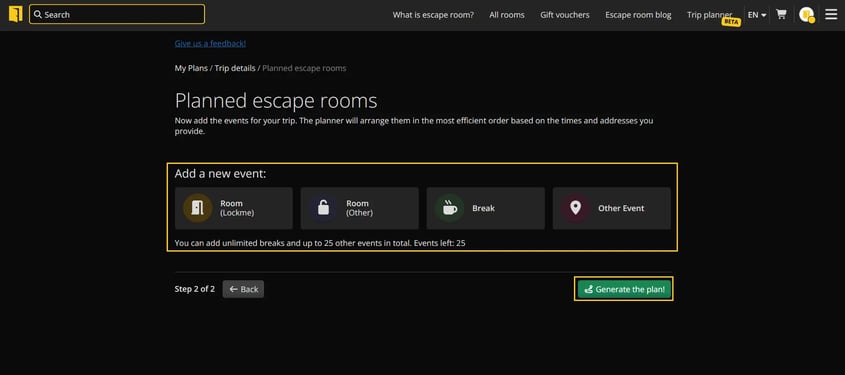Open All rooms menu item
845x375 pixels.
pos(507,15)
